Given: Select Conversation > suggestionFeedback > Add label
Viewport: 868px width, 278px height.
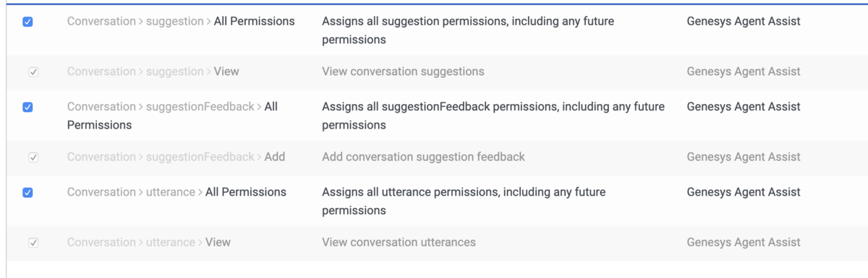Looking at the screenshot, I should click(x=176, y=157).
